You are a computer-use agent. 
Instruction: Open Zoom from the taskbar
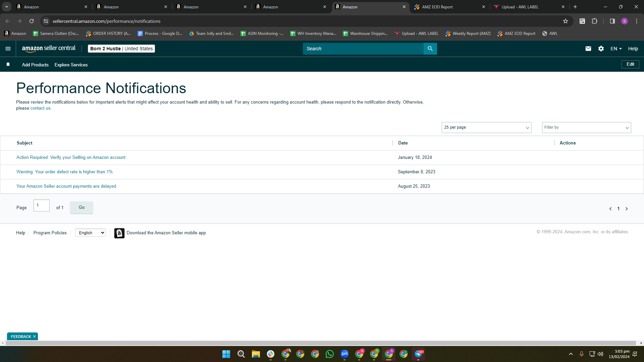point(344,354)
